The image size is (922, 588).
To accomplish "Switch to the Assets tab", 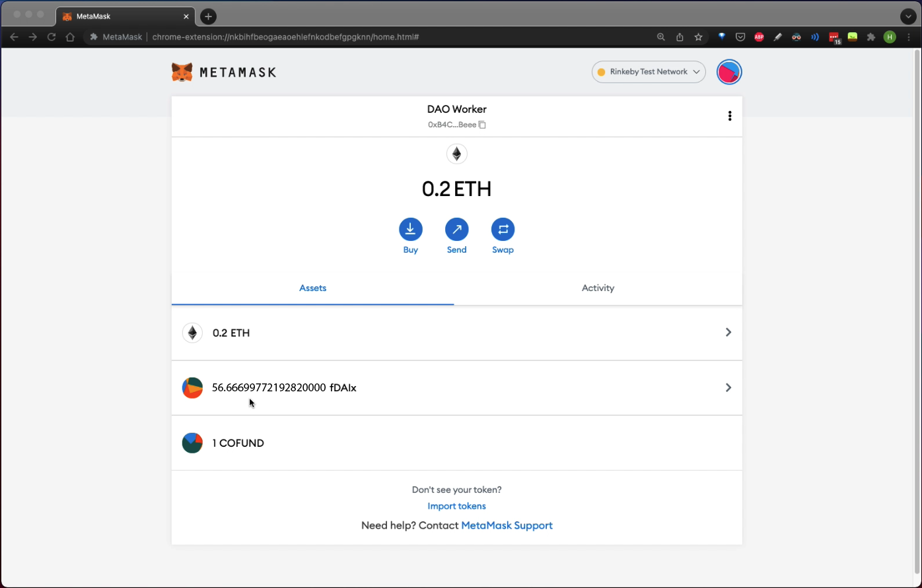I will (x=313, y=288).
